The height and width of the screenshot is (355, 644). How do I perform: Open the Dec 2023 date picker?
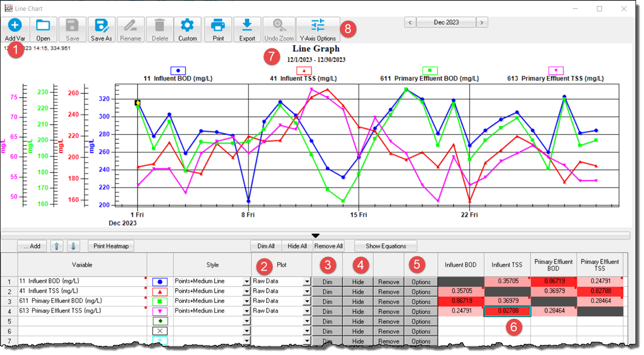pyautogui.click(x=446, y=22)
